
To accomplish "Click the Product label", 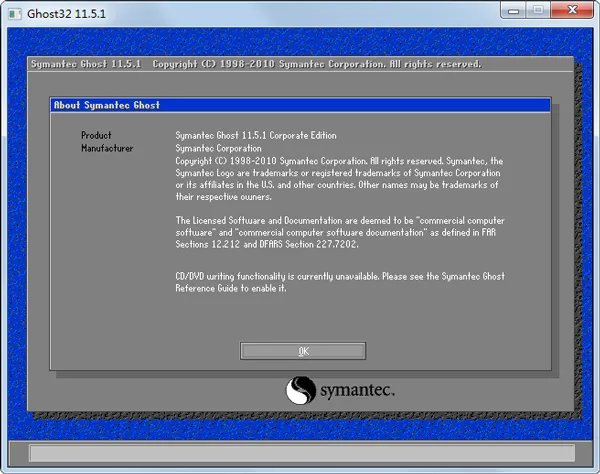I will (96, 135).
